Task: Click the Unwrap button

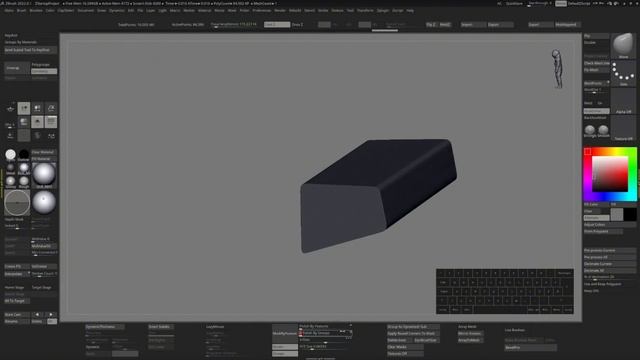Action: click(x=16, y=68)
